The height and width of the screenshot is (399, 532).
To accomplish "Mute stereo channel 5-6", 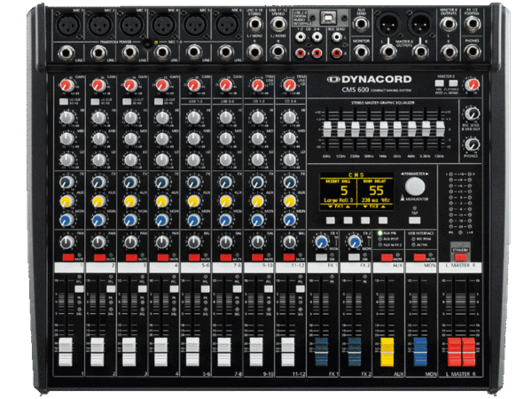I will pyautogui.click(x=194, y=257).
